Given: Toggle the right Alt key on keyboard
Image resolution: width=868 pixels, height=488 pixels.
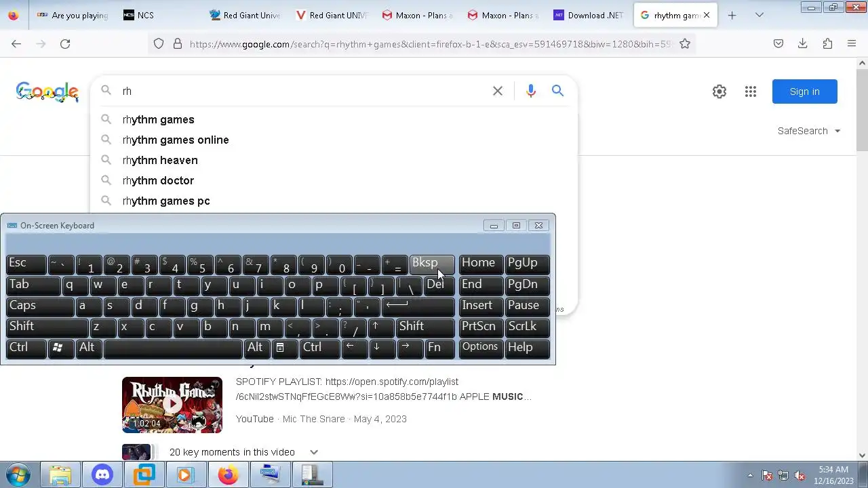Looking at the screenshot, I should (x=257, y=348).
